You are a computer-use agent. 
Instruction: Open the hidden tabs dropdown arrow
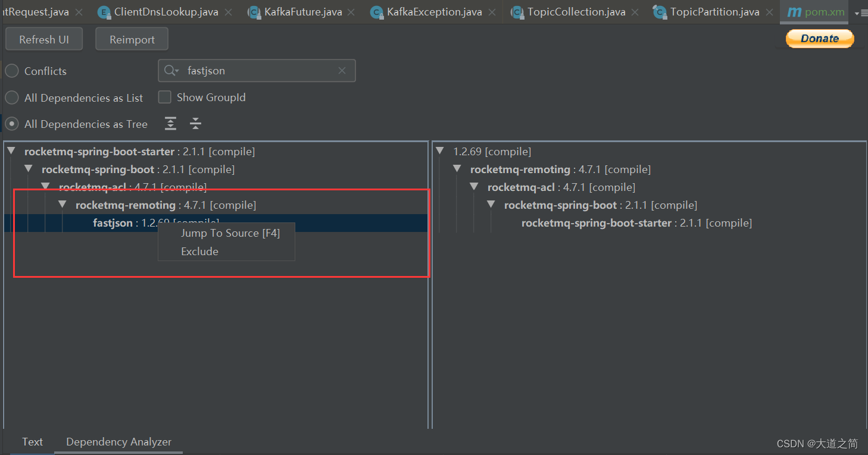pyautogui.click(x=860, y=12)
